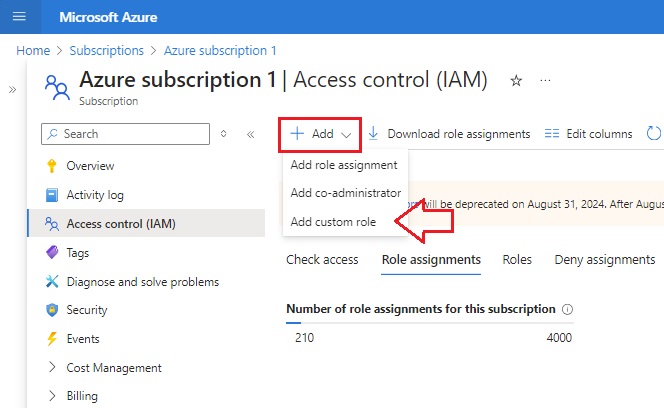Viewport: 664px width, 408px height.
Task: Go to the Subscriptions breadcrumb link
Action: click(107, 50)
